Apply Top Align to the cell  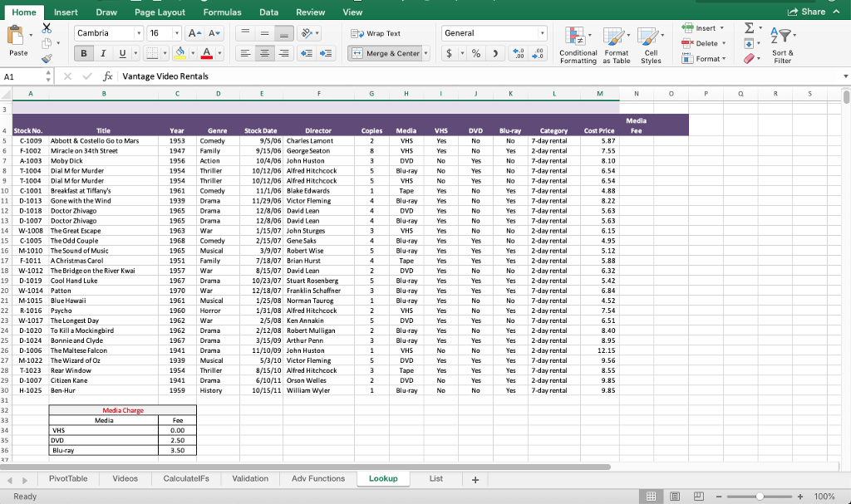click(x=245, y=33)
